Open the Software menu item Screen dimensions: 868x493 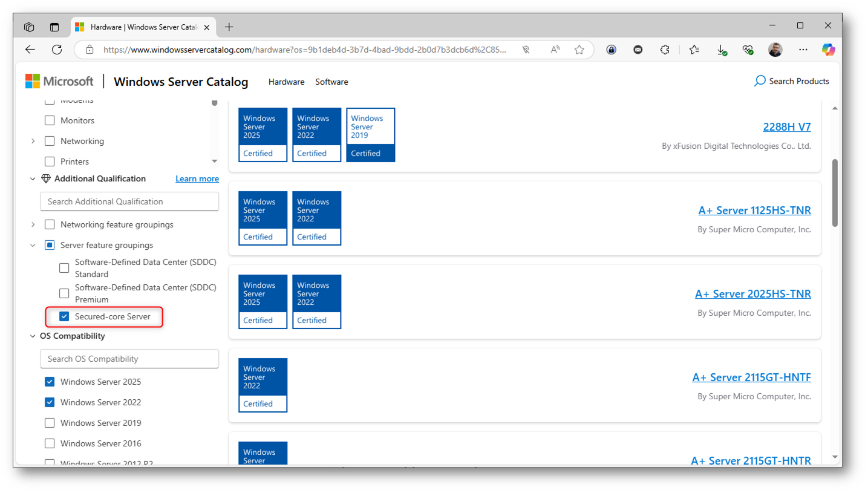[x=331, y=82]
